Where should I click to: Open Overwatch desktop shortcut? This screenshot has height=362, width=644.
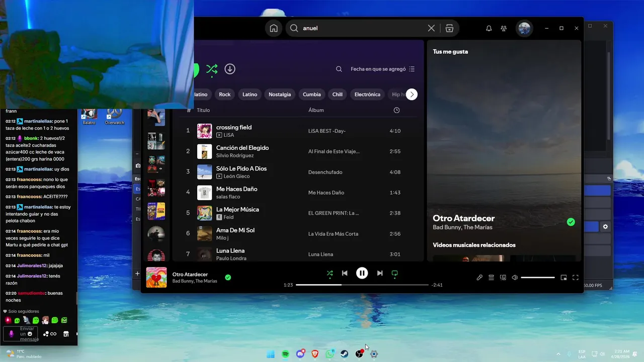(114, 116)
